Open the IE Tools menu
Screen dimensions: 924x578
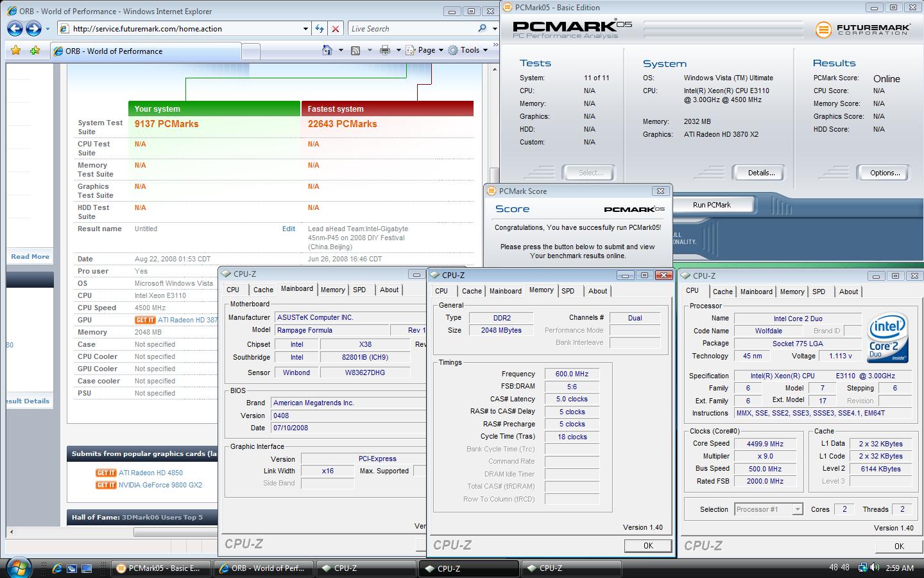468,50
